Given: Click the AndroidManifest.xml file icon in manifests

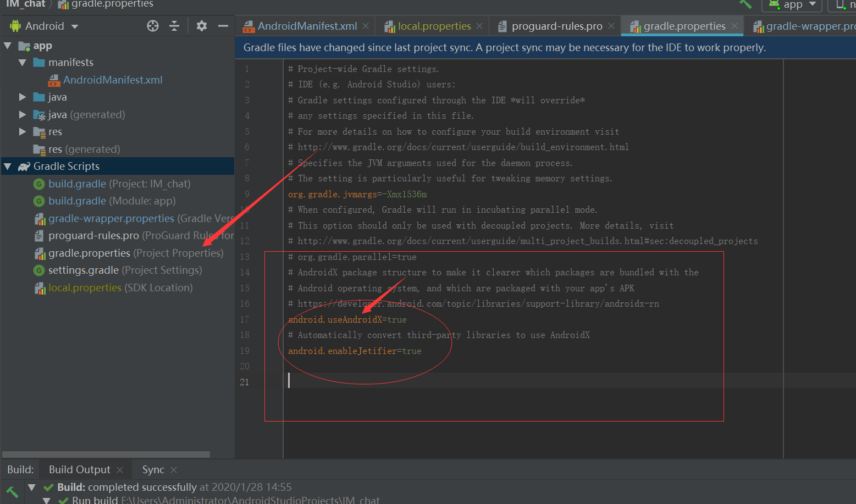Looking at the screenshot, I should click(54, 80).
